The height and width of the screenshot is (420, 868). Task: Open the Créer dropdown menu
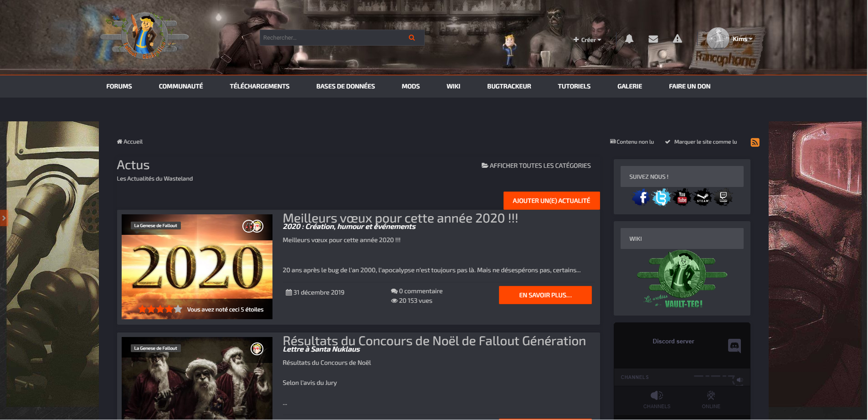[587, 40]
